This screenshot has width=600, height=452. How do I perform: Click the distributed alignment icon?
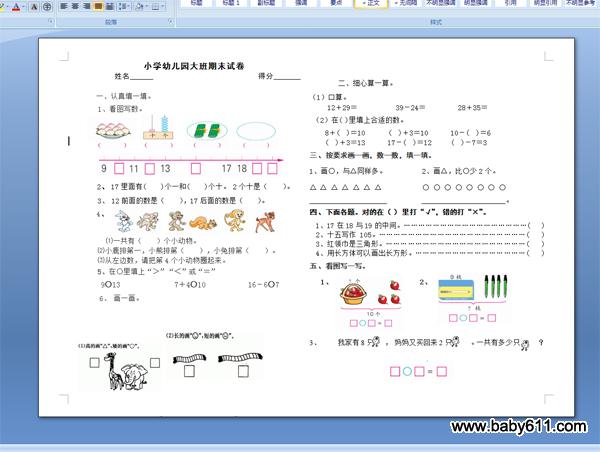[x=109, y=6]
